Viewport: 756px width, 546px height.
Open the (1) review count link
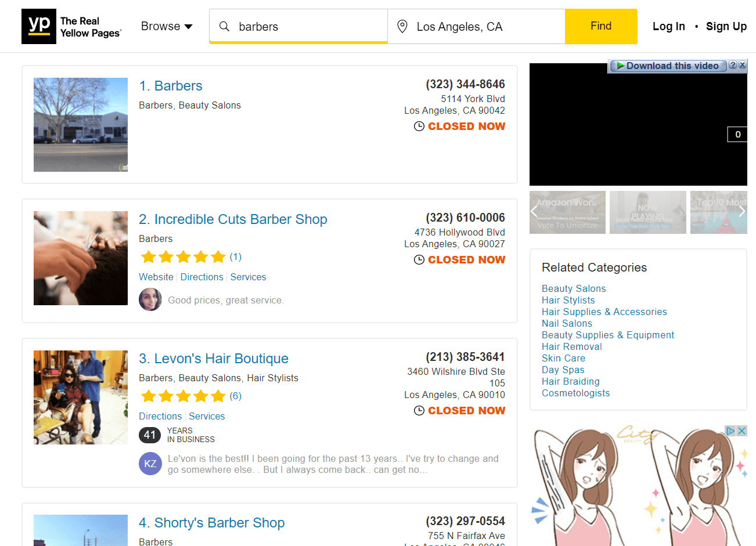point(235,256)
